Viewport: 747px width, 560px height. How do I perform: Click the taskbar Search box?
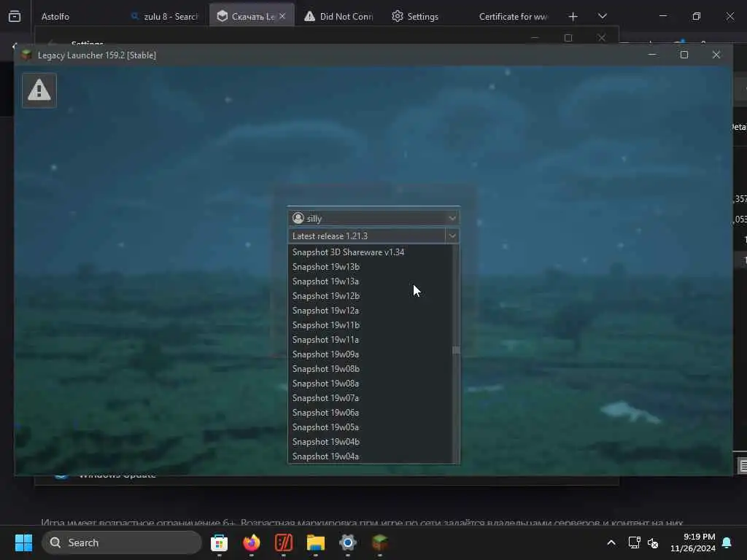click(x=122, y=542)
